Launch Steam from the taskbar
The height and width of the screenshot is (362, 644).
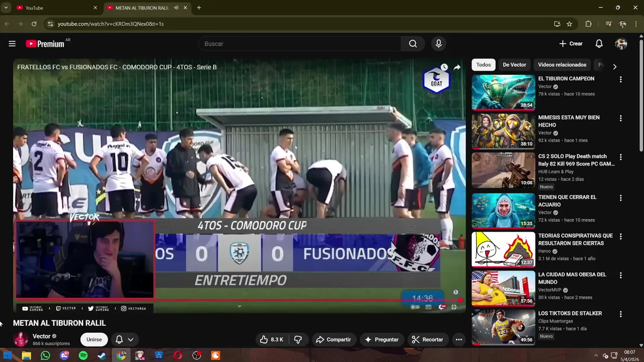102,355
